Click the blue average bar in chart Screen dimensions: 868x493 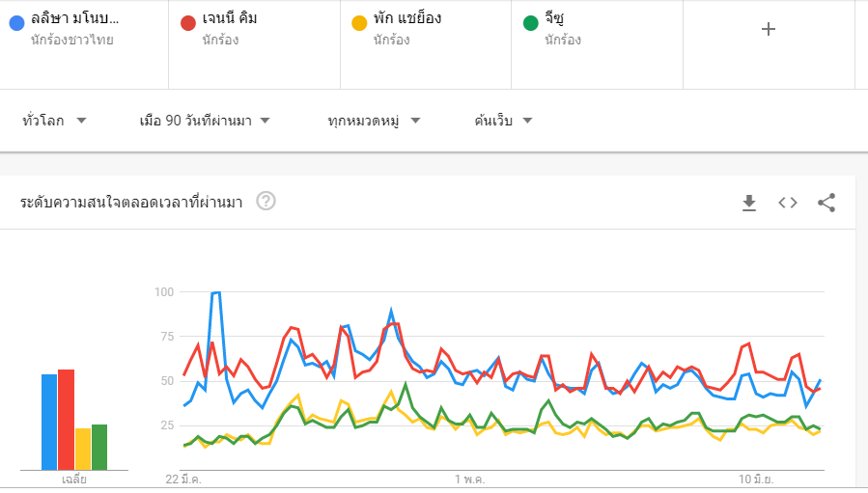(49, 421)
